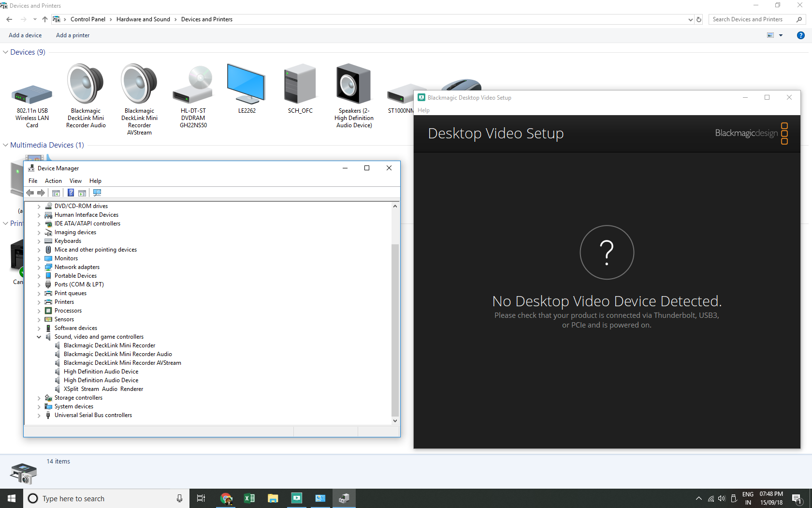This screenshot has width=812, height=508.
Task: Open File menu in Device Manager
Action: [33, 181]
